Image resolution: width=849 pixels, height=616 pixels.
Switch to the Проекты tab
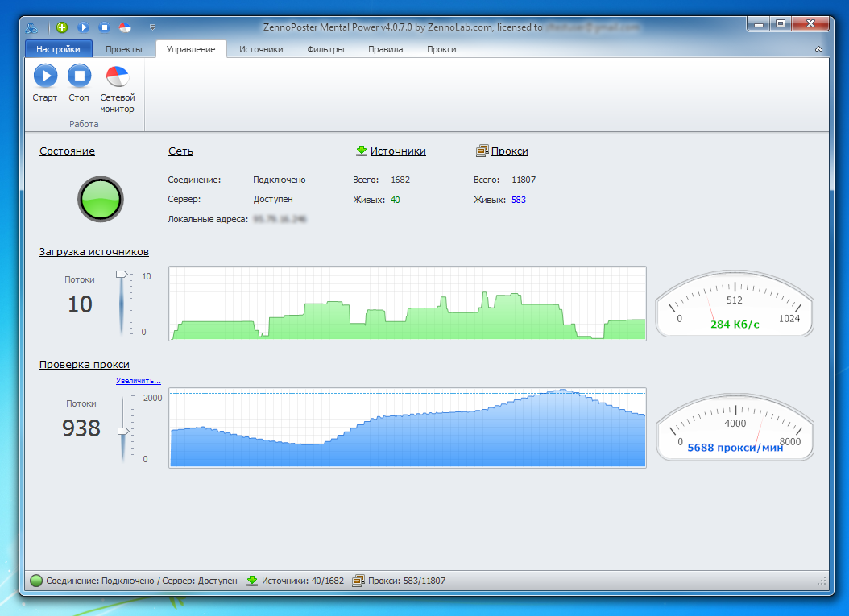[124, 49]
